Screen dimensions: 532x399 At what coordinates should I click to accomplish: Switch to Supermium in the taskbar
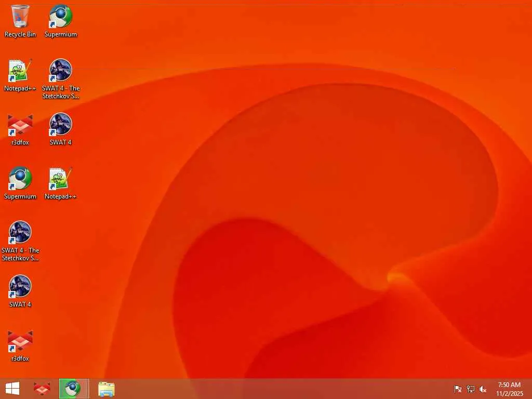pos(74,389)
